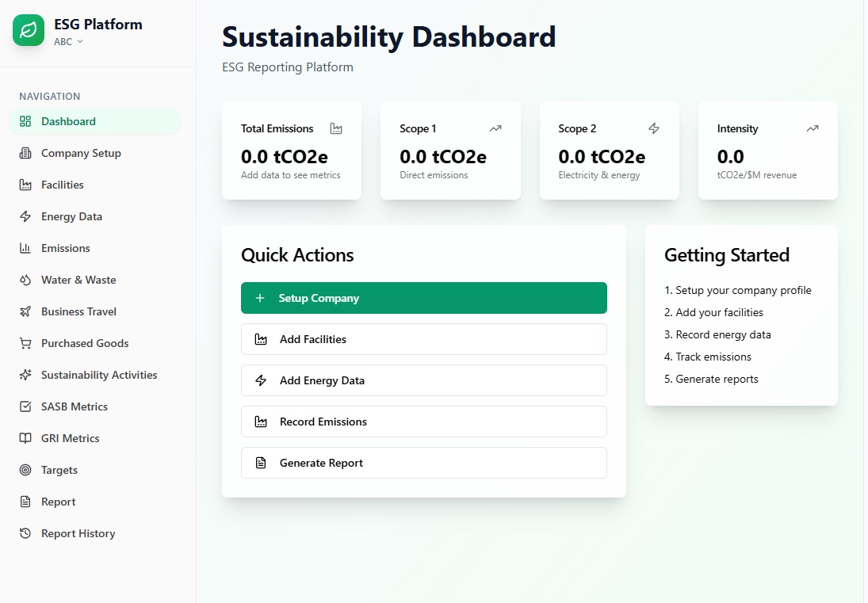The width and height of the screenshot is (868, 603).
Task: Click the Targets bullseye icon in sidebar
Action: (25, 470)
